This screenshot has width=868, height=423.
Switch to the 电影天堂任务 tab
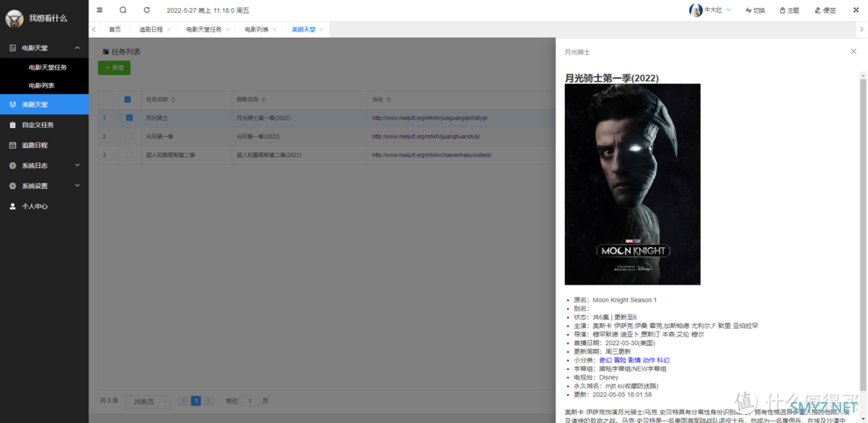(203, 30)
